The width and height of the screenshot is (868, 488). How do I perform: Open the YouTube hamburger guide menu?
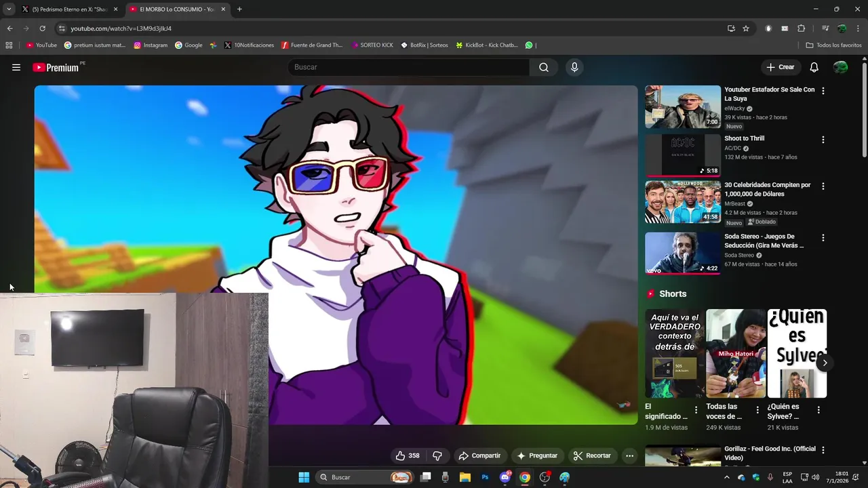click(x=16, y=67)
